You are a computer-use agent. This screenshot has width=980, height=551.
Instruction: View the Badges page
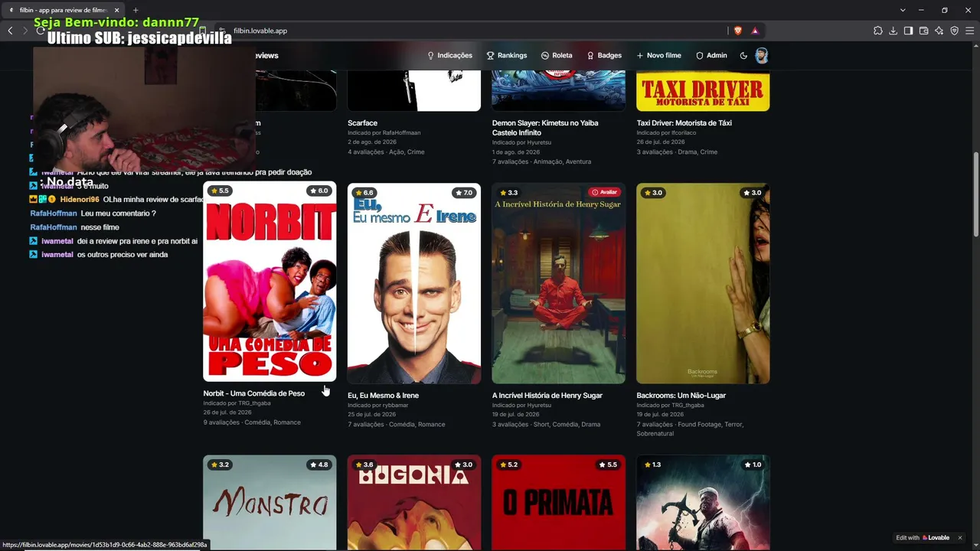pyautogui.click(x=604, y=55)
